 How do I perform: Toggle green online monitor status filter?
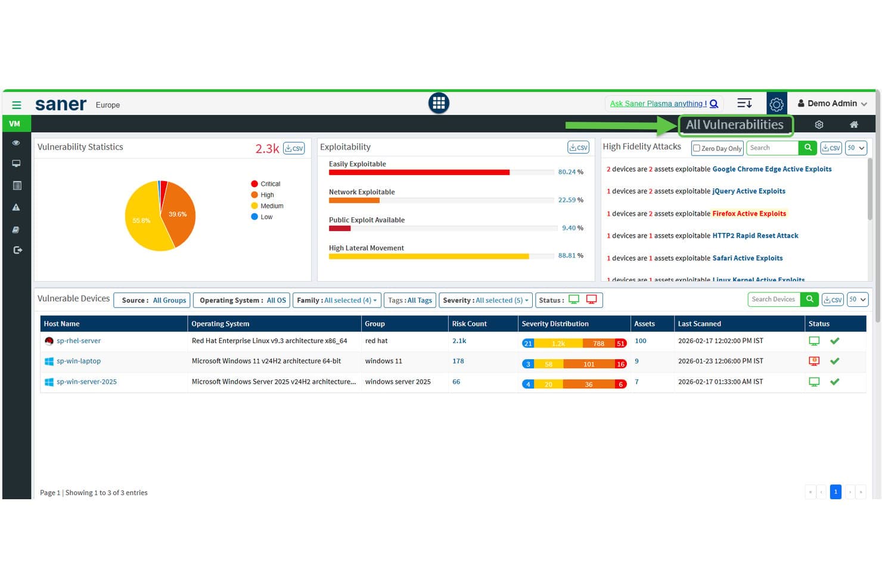tap(574, 300)
